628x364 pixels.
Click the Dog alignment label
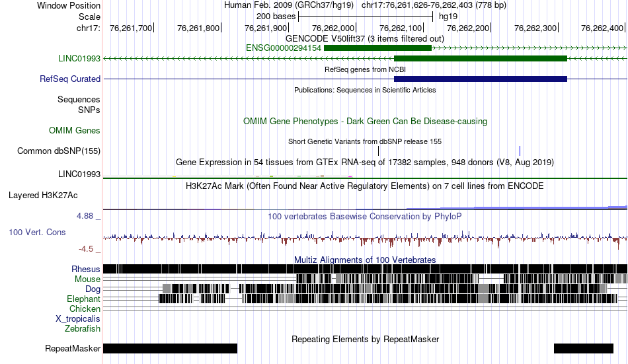93,289
